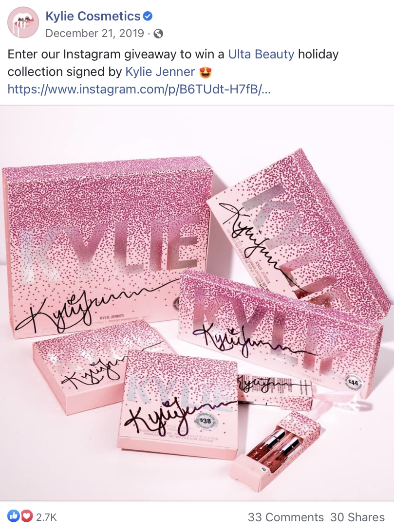394x532 pixels.
Task: Click the public globe privacy icon
Action: click(158, 34)
